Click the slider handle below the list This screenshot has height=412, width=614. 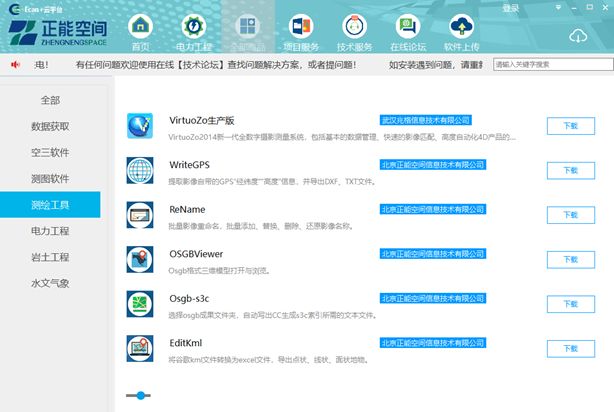141,395
